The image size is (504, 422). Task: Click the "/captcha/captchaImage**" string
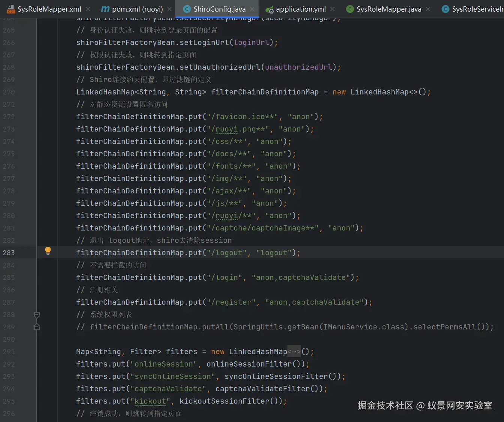[263, 228]
